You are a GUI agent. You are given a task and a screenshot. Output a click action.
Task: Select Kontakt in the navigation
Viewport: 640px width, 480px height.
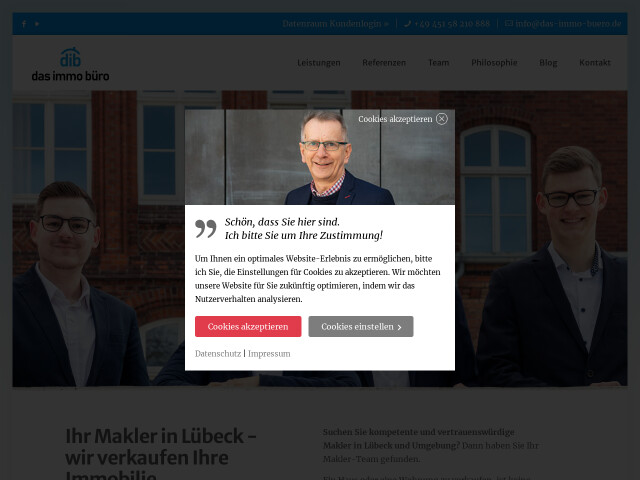(x=595, y=63)
